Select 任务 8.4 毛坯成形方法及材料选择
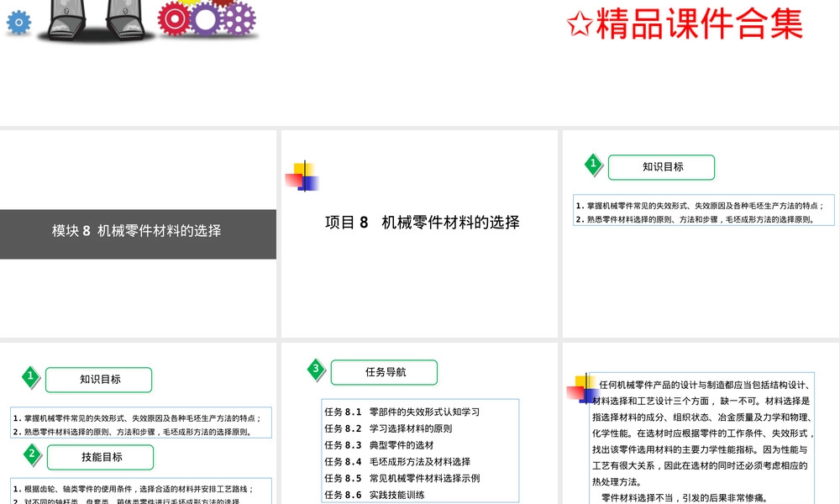This screenshot has width=840, height=504. tap(397, 462)
